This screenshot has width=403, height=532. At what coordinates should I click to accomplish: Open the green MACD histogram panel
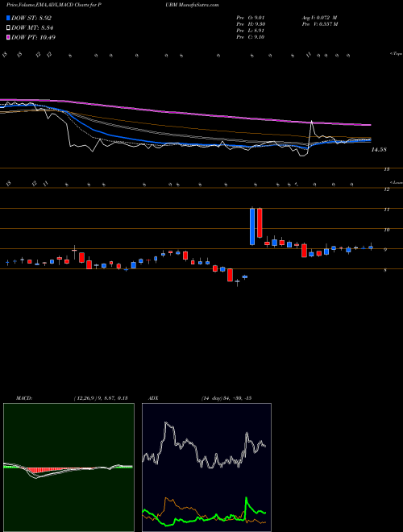pyautogui.click(x=69, y=468)
